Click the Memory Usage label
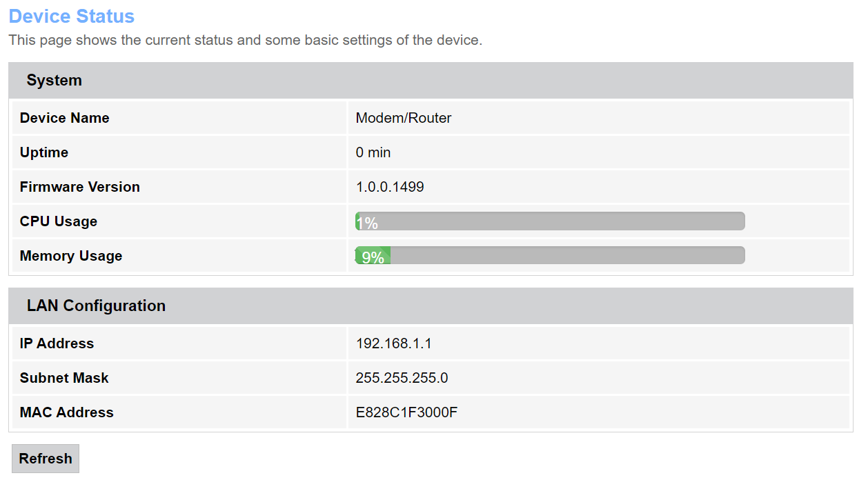This screenshot has width=868, height=480. [71, 256]
